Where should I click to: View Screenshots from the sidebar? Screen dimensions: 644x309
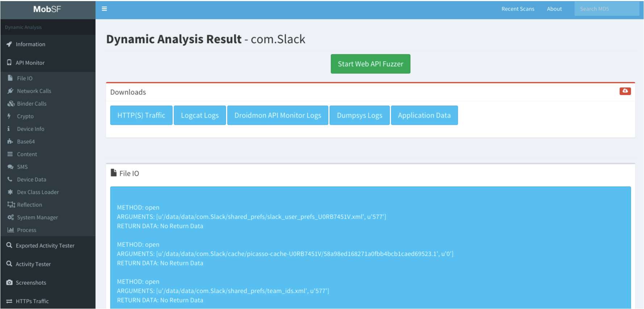[48, 283]
